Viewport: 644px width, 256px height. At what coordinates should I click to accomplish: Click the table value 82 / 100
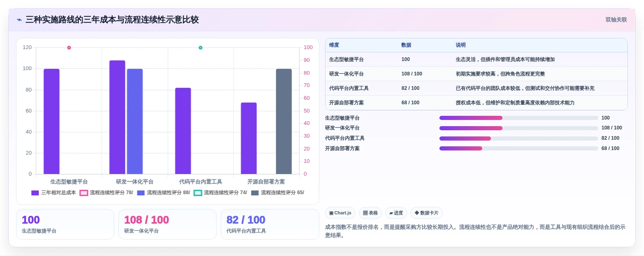tap(410, 88)
